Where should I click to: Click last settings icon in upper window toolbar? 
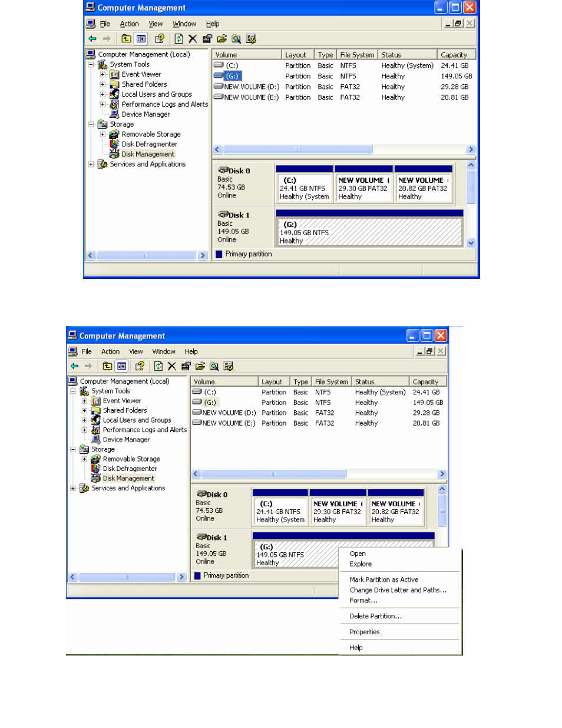251,39
